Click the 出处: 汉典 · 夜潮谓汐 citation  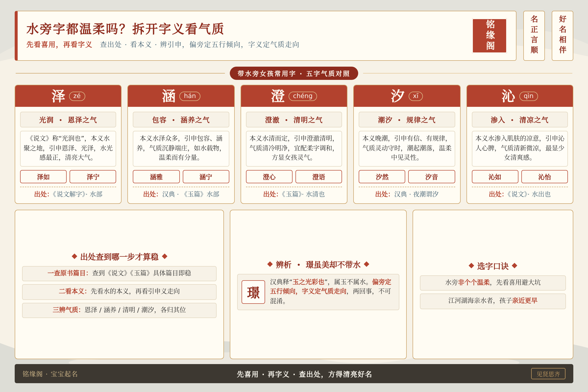click(407, 194)
